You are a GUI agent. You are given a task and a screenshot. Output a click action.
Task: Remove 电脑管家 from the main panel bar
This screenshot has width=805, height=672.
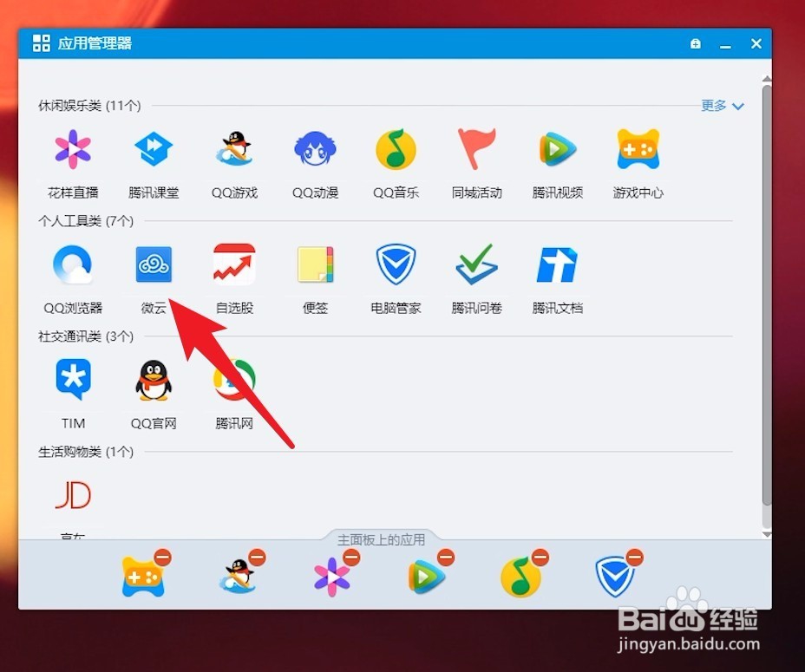(x=635, y=558)
